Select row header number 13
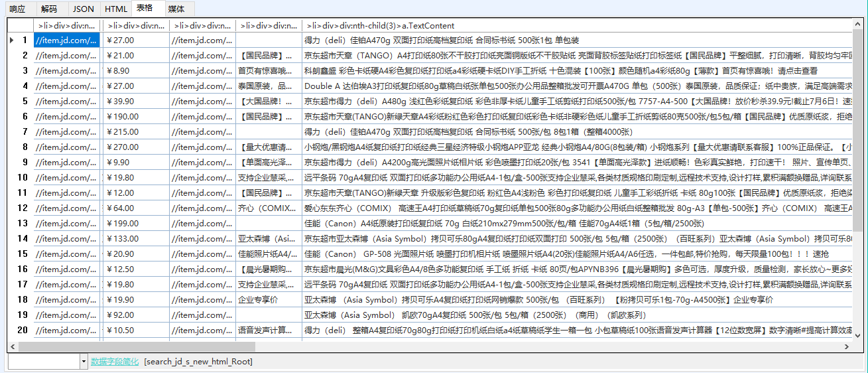Viewport: 868px width, 373px height. [x=21, y=224]
